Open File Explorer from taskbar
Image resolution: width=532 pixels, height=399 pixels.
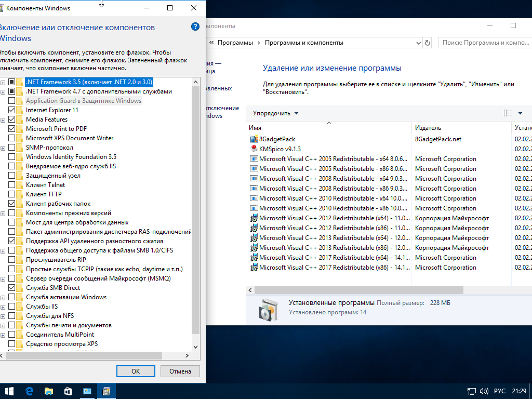[48, 391]
